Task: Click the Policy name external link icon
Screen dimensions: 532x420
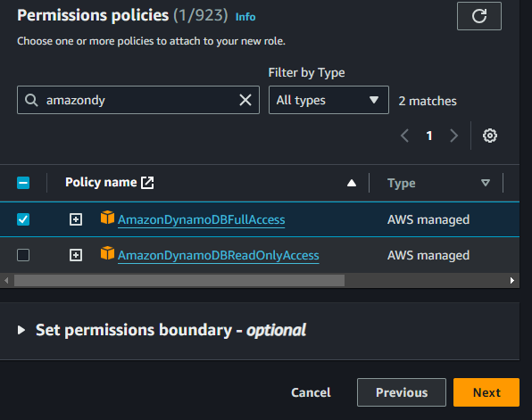Action: coord(147,183)
